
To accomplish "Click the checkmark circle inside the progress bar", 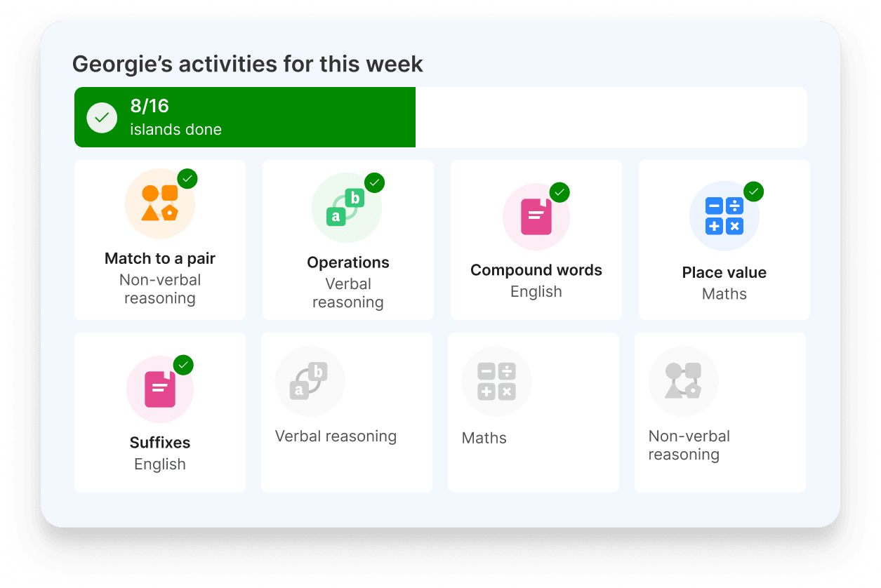I will 102,117.
